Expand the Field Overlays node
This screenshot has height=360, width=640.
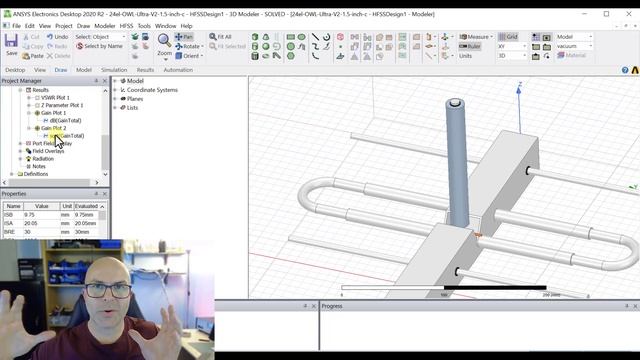coord(20,151)
